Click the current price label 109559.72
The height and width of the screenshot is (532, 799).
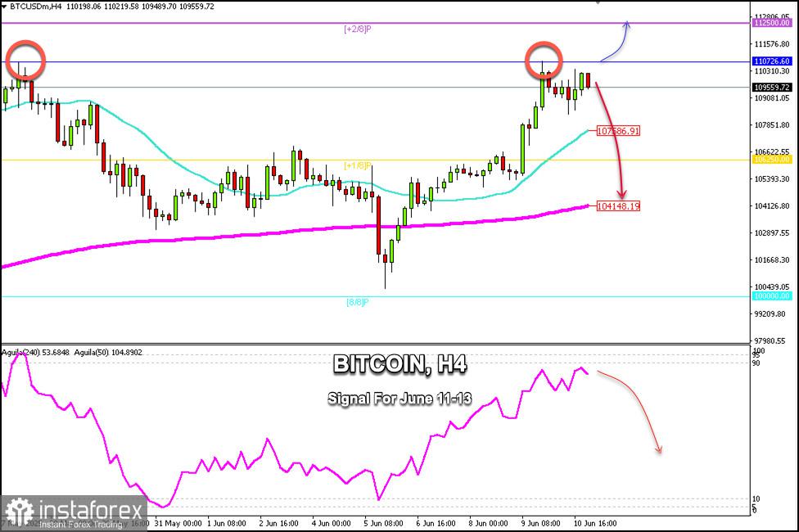[772, 87]
